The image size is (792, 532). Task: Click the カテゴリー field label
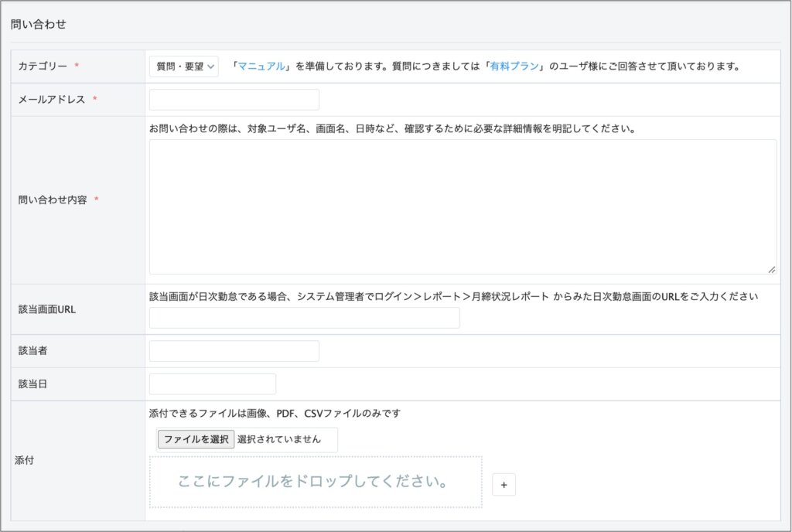click(x=43, y=66)
